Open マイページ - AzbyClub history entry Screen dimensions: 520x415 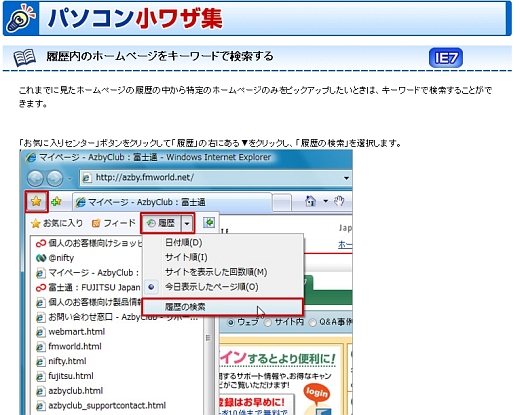tap(88, 273)
